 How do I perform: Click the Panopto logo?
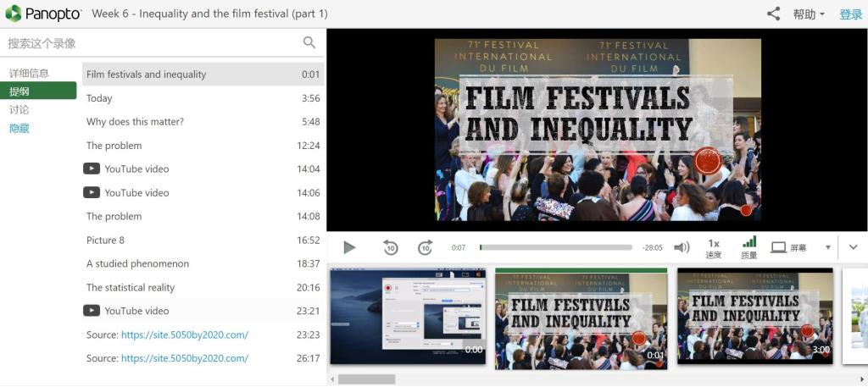pos(44,14)
